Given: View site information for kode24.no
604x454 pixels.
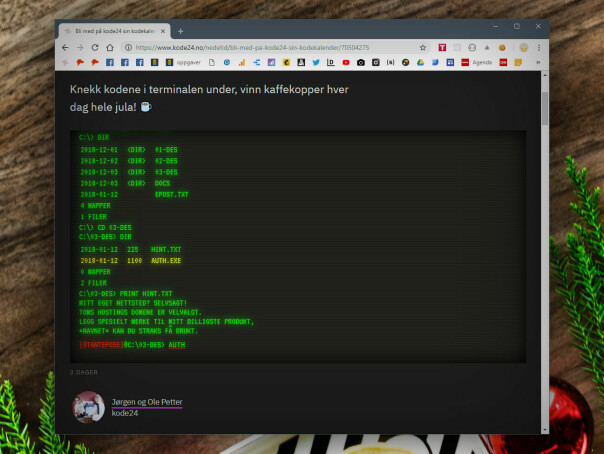Looking at the screenshot, I should (128, 47).
